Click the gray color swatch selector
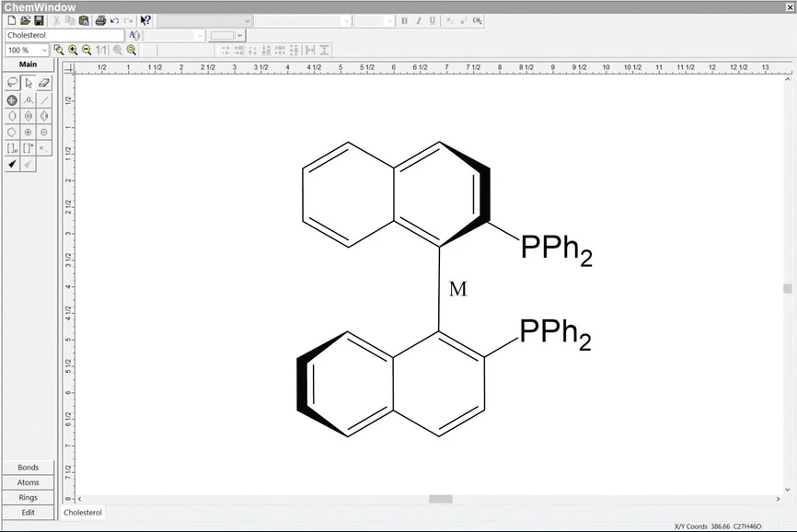 (x=221, y=35)
